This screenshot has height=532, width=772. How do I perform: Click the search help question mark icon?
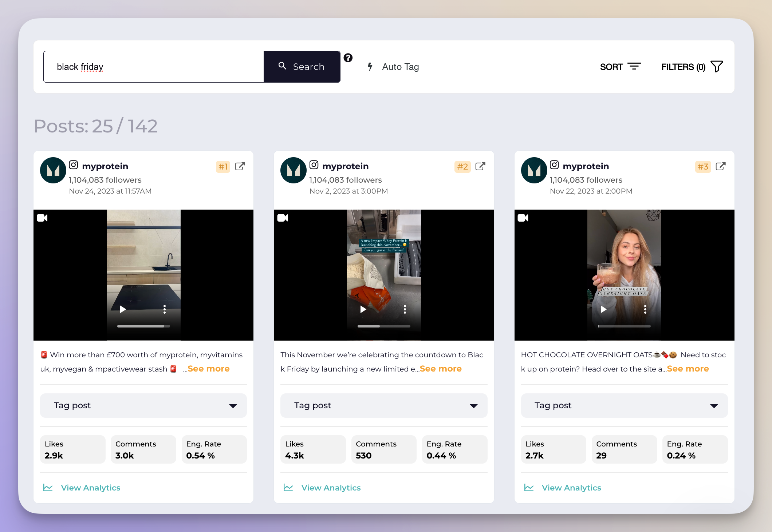[348, 58]
